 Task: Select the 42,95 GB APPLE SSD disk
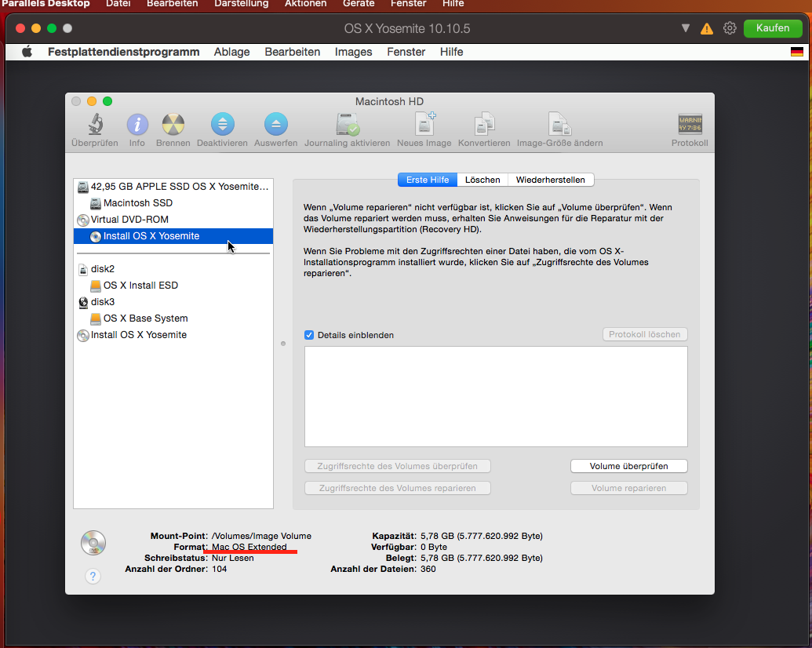[173, 187]
